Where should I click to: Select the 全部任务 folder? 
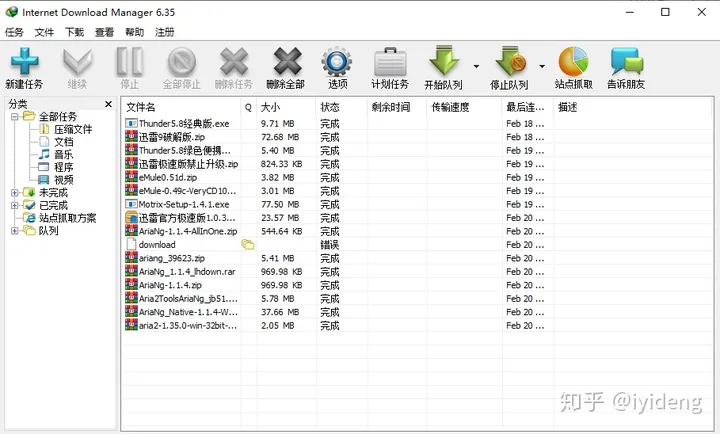58,117
